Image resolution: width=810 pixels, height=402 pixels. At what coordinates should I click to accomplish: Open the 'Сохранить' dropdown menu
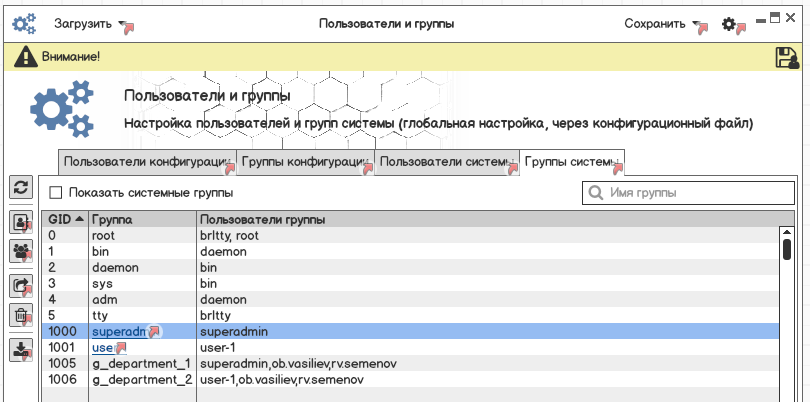tap(662, 23)
